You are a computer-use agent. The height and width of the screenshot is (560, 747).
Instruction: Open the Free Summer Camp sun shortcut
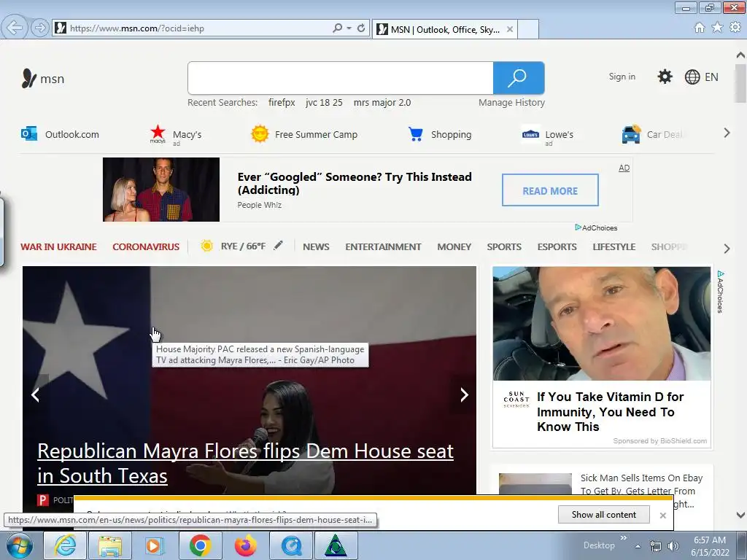coord(260,134)
